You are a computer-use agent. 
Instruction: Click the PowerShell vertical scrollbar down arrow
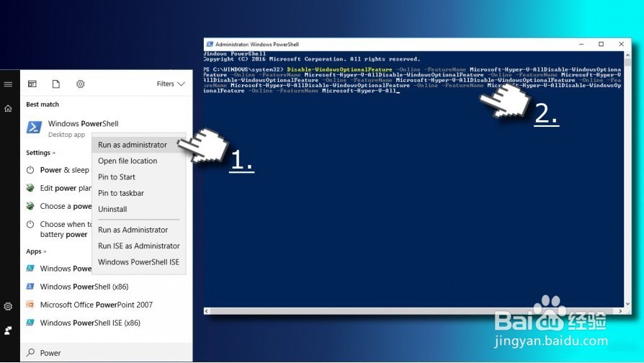click(x=627, y=304)
